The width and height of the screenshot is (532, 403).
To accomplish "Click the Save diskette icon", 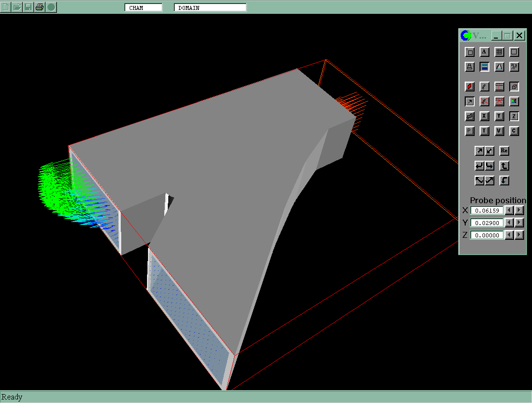I will 28,7.
